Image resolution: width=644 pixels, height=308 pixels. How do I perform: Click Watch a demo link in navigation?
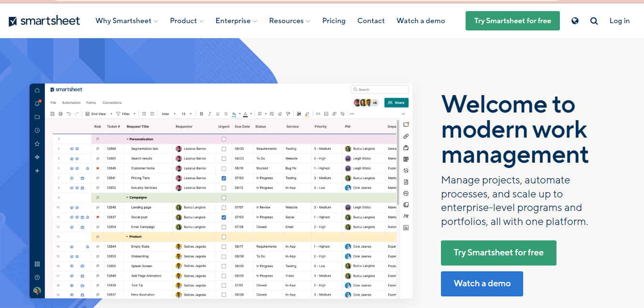click(421, 21)
